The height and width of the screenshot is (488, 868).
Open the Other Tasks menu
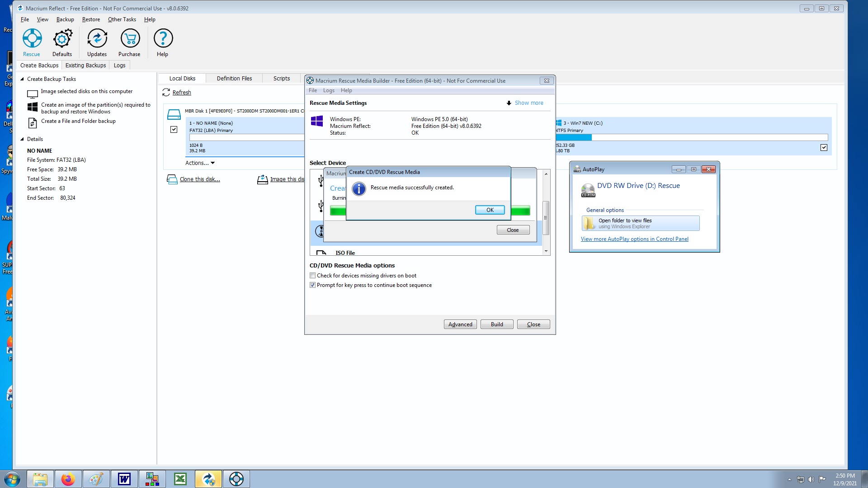[x=122, y=19]
